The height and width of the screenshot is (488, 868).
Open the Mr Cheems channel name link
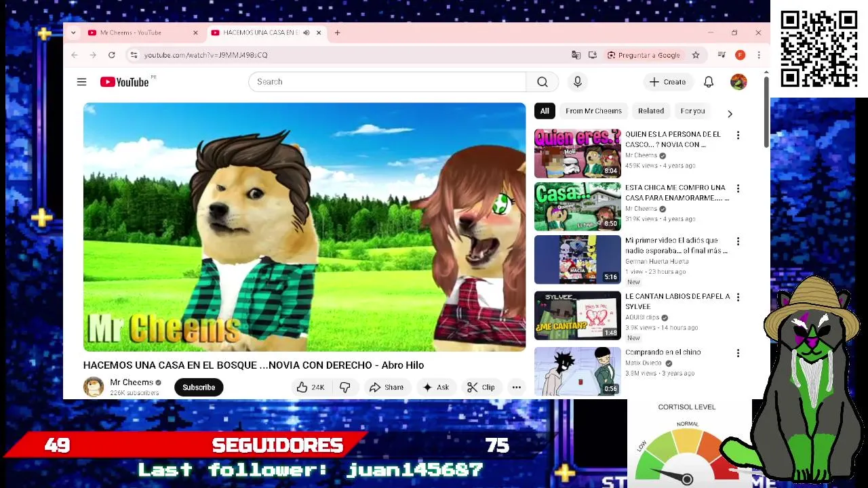pos(132,382)
